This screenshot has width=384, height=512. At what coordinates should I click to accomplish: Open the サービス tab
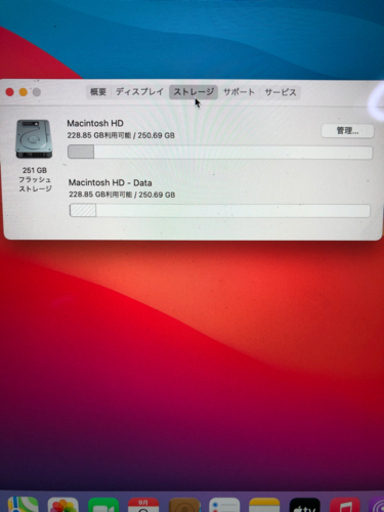point(280,92)
